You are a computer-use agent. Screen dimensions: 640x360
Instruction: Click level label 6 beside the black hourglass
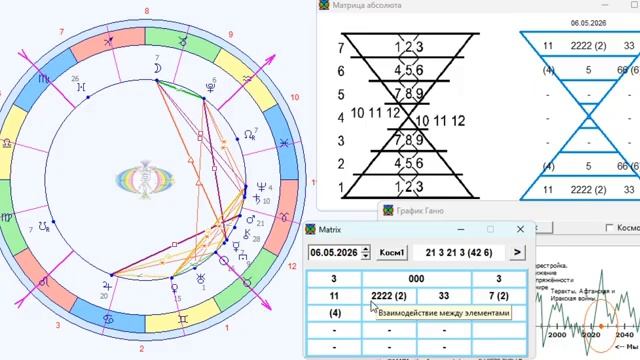pyautogui.click(x=341, y=71)
